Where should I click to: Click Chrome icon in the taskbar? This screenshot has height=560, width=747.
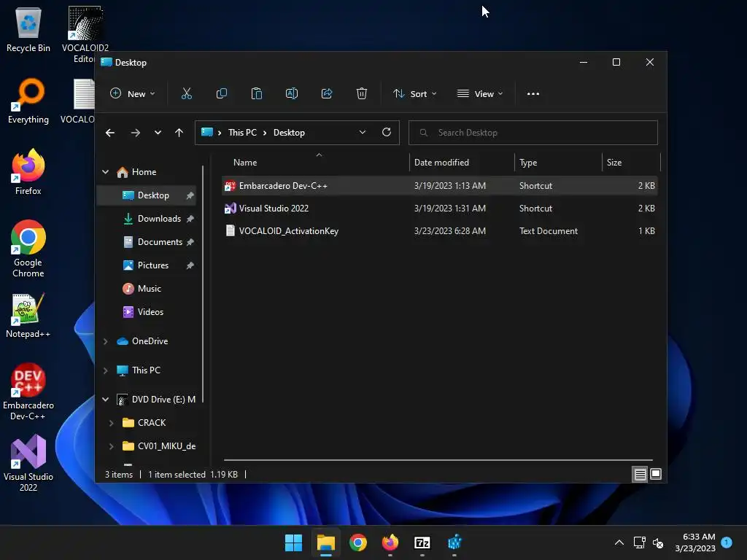tap(357, 542)
